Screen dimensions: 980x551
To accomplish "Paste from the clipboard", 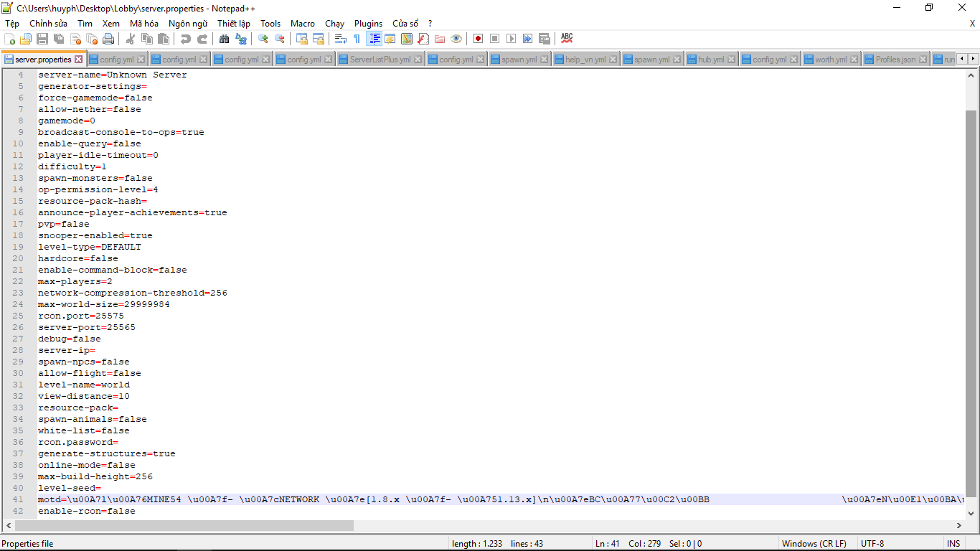I will [162, 38].
